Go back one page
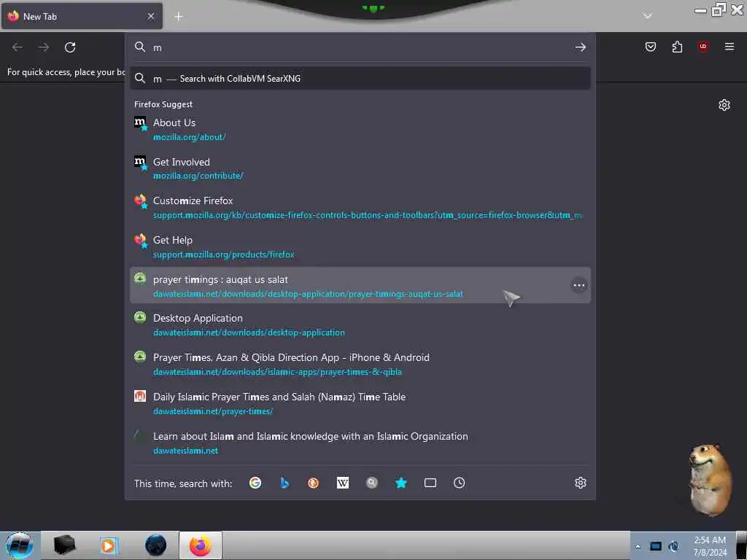This screenshot has width=747, height=560. pyautogui.click(x=18, y=47)
